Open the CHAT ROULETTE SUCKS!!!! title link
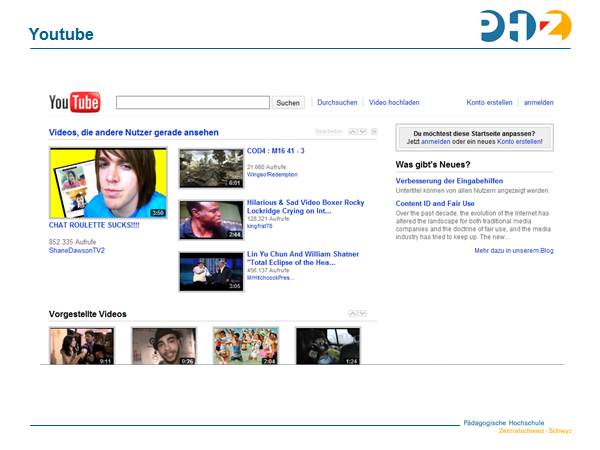Image resolution: width=600 pixels, height=450 pixels. click(94, 225)
